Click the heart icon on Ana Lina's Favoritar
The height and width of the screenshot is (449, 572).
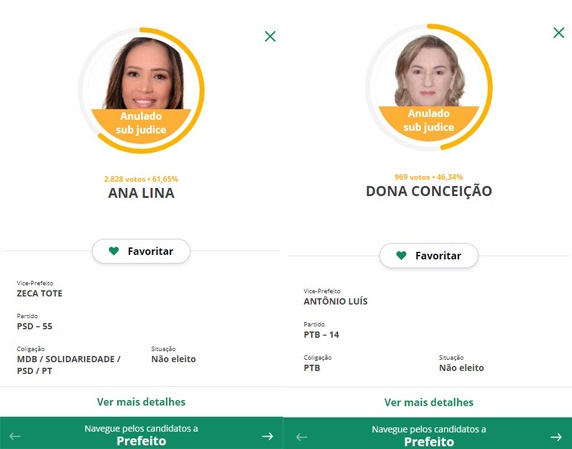(114, 251)
